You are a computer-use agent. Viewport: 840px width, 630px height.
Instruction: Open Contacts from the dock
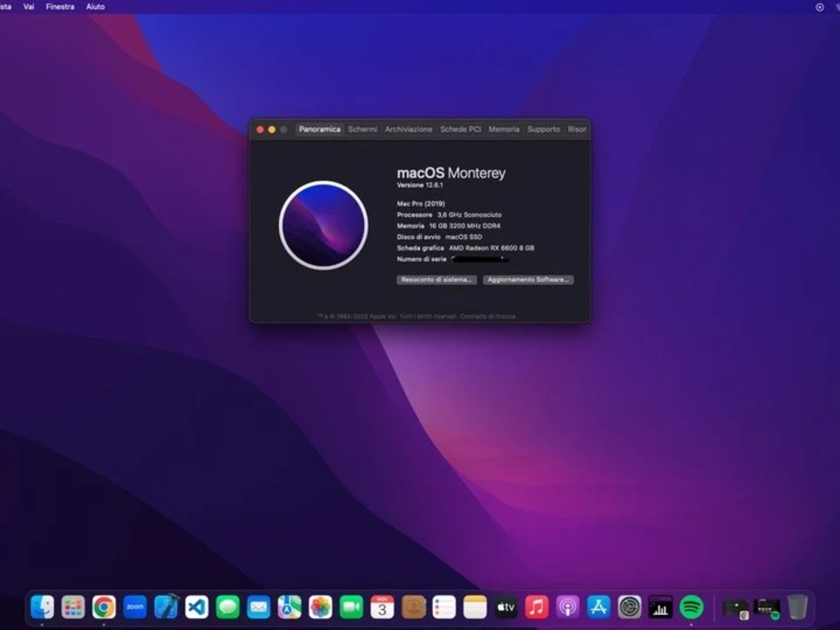click(x=413, y=607)
